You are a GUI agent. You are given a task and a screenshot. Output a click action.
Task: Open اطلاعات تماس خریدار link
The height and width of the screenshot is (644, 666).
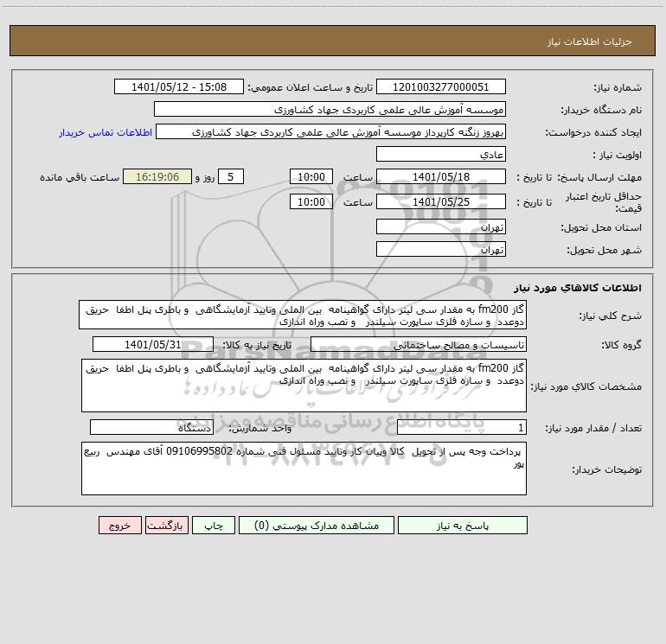coord(106,132)
